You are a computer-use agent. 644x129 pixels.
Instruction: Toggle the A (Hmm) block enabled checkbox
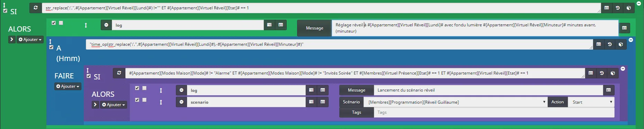click(x=51, y=47)
